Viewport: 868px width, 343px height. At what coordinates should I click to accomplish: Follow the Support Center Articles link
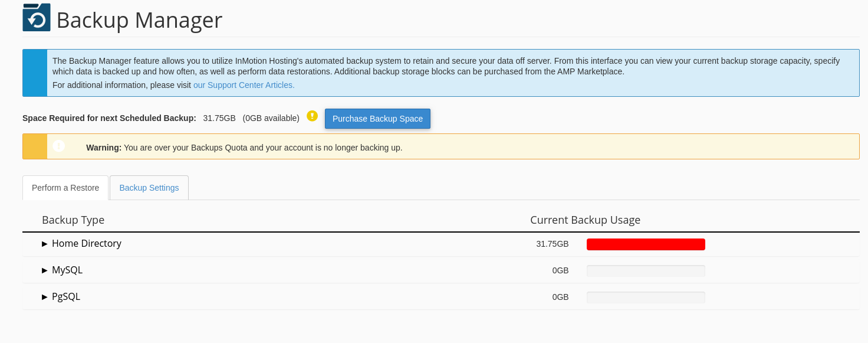(244, 85)
